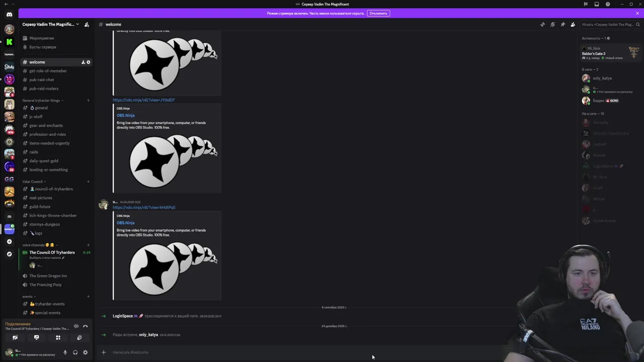Add channel to General tryharder things

click(x=88, y=101)
